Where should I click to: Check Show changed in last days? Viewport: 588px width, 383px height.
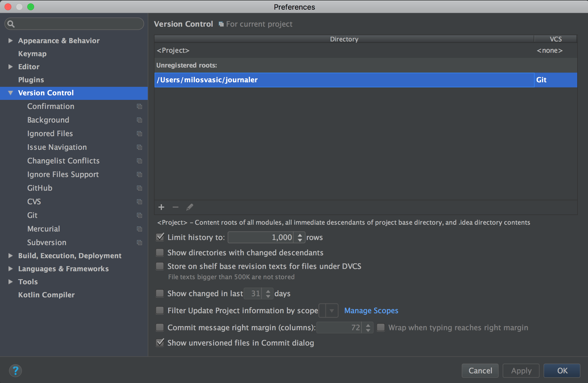click(160, 293)
